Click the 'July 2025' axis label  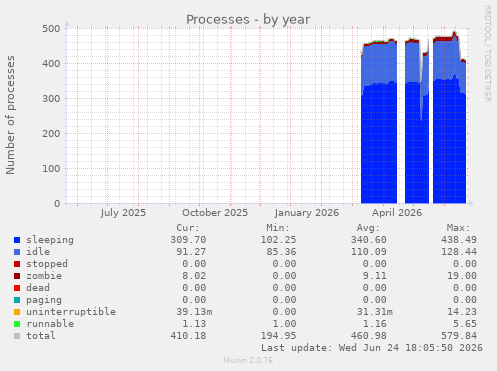point(123,213)
